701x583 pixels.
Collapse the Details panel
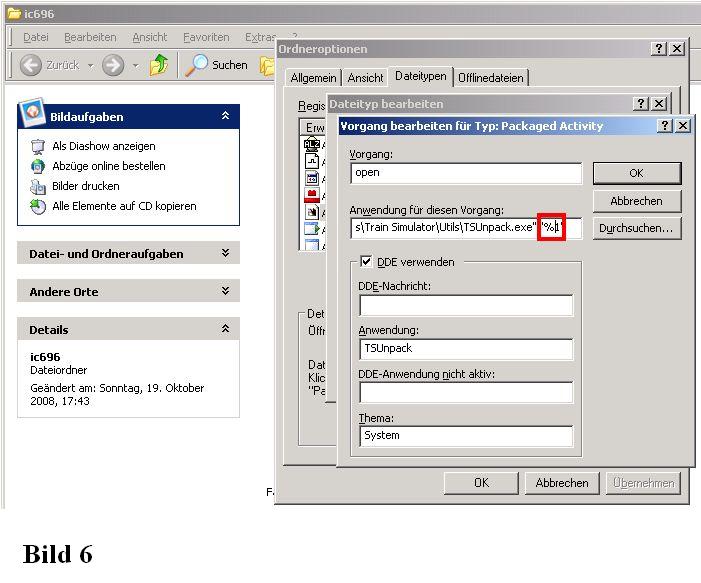[x=225, y=329]
